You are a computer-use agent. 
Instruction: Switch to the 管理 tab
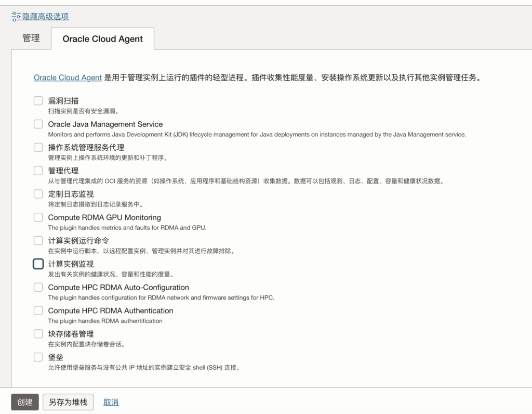pyautogui.click(x=31, y=38)
